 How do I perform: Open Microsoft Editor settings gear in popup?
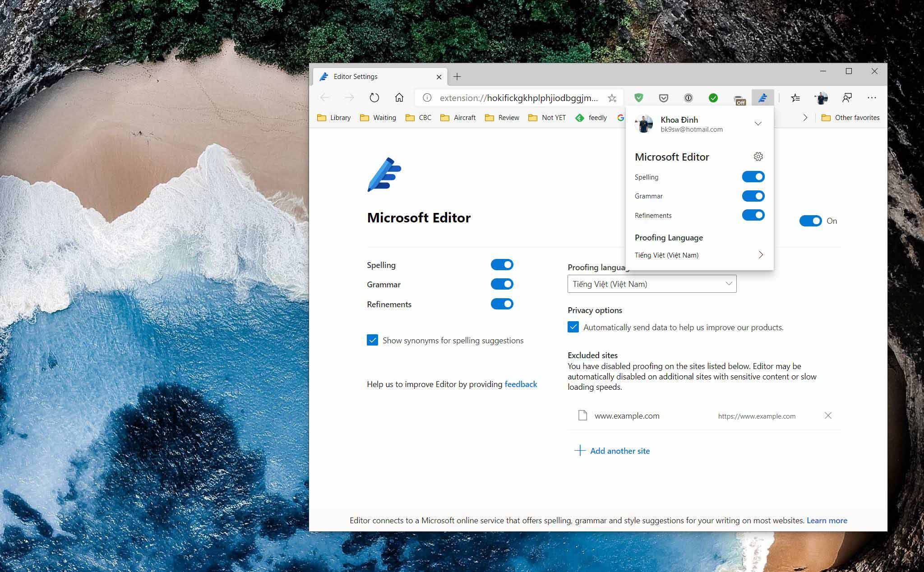point(758,157)
